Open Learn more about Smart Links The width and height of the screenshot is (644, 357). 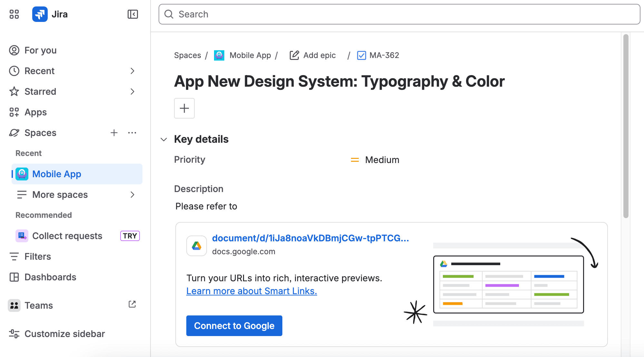(x=251, y=291)
